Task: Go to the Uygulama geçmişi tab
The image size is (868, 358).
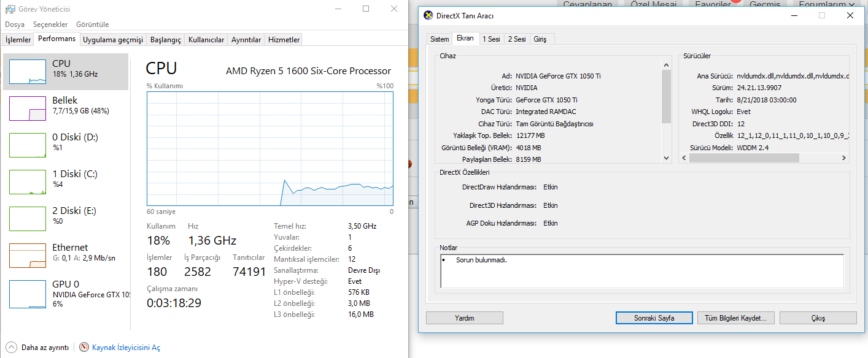Action: tap(113, 40)
